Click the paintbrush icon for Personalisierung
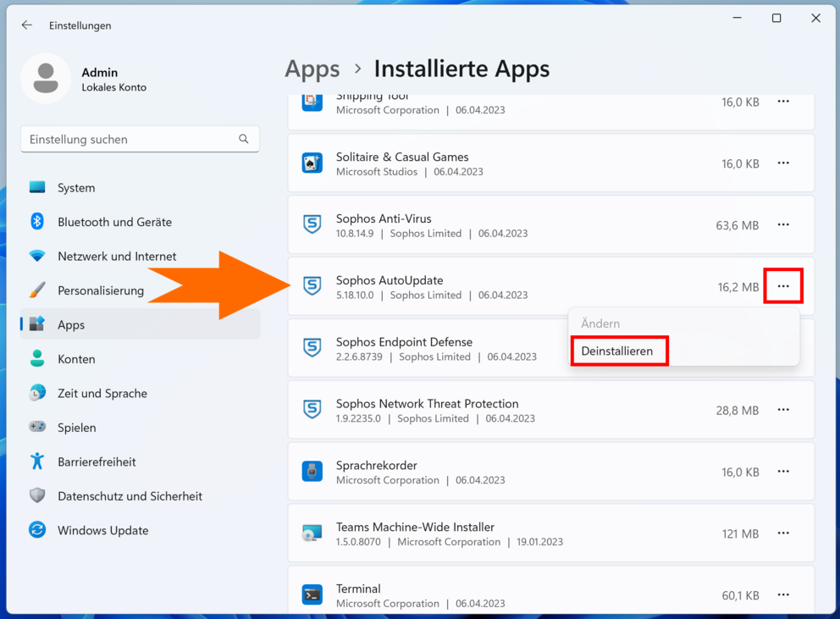 [37, 290]
